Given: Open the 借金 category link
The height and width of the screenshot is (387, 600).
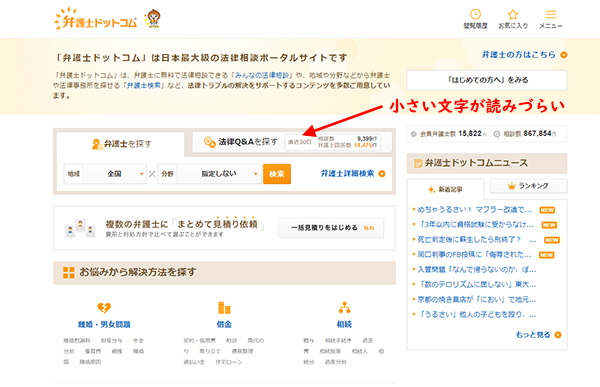Looking at the screenshot, I should tap(224, 324).
